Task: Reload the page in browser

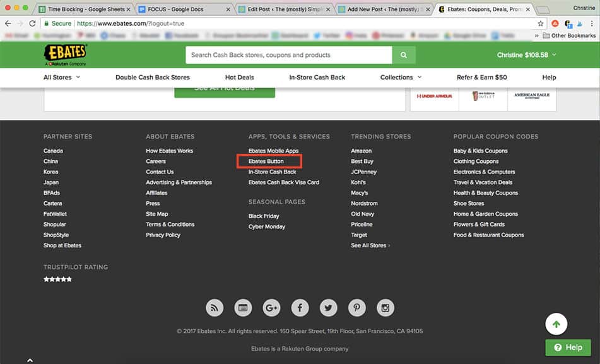Action: point(33,23)
